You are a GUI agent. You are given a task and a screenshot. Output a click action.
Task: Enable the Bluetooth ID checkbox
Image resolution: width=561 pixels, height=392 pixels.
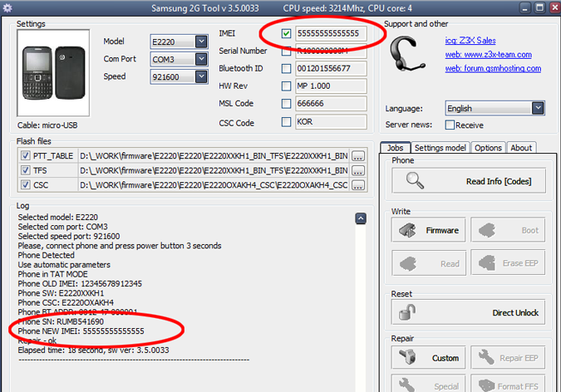coord(286,68)
